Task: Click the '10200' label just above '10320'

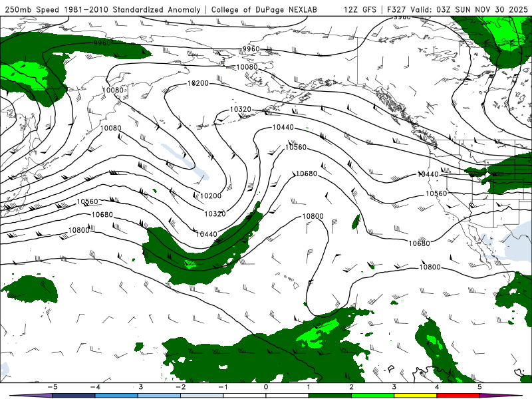Action: [x=211, y=196]
